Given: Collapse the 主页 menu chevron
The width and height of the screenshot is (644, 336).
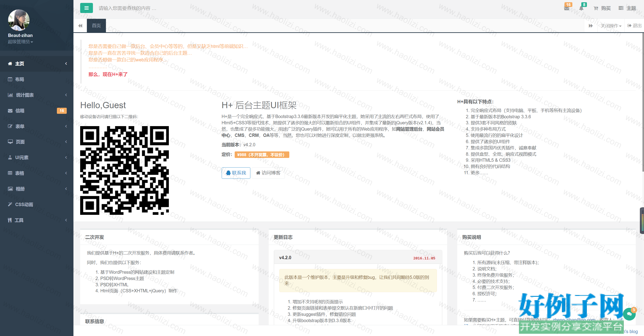Looking at the screenshot, I should [66, 63].
